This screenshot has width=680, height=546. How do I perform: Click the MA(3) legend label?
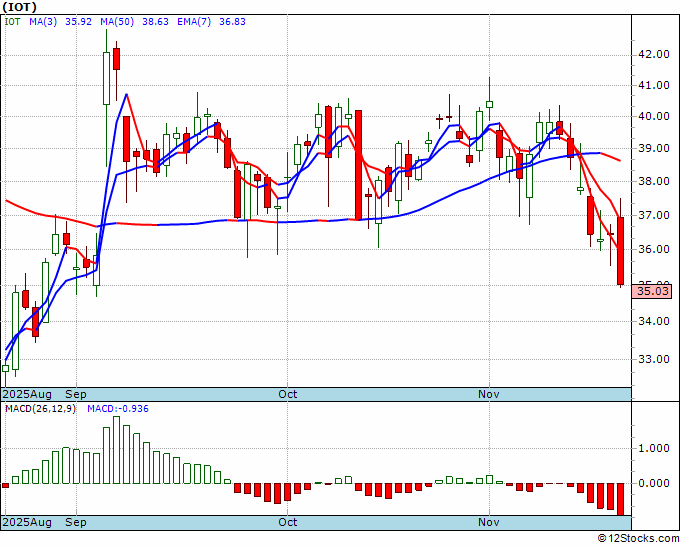tap(43, 22)
